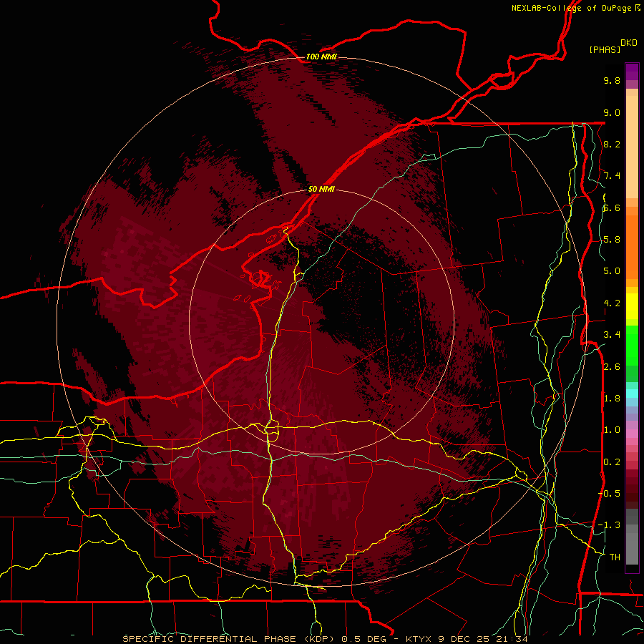Click the 4.2 scale label
The image size is (644, 644).
[x=612, y=303]
